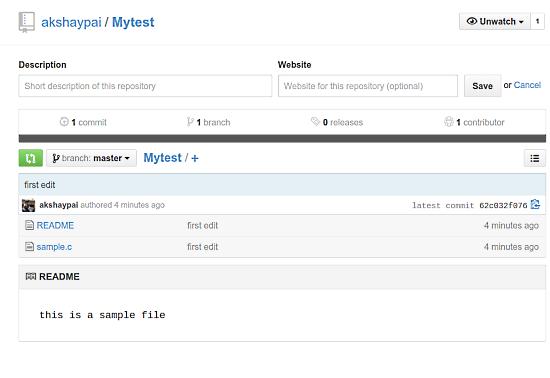View the 1 branch list

213,122
